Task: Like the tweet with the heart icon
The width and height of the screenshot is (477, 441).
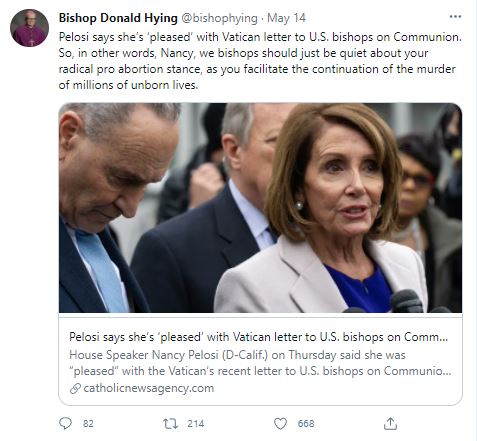Action: click(280, 424)
